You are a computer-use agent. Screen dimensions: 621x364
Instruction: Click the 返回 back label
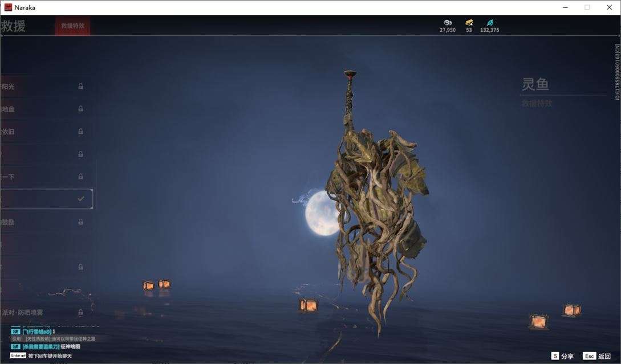(604, 357)
